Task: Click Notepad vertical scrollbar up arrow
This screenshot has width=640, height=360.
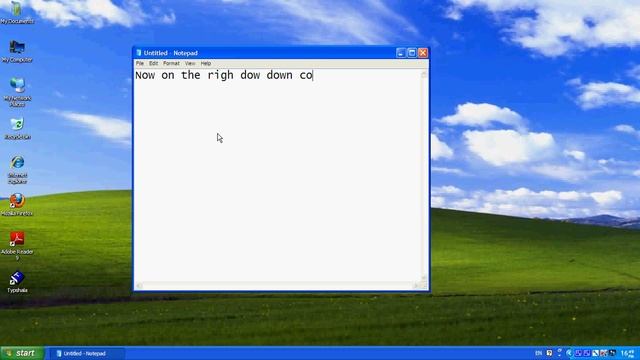Action: click(x=424, y=74)
